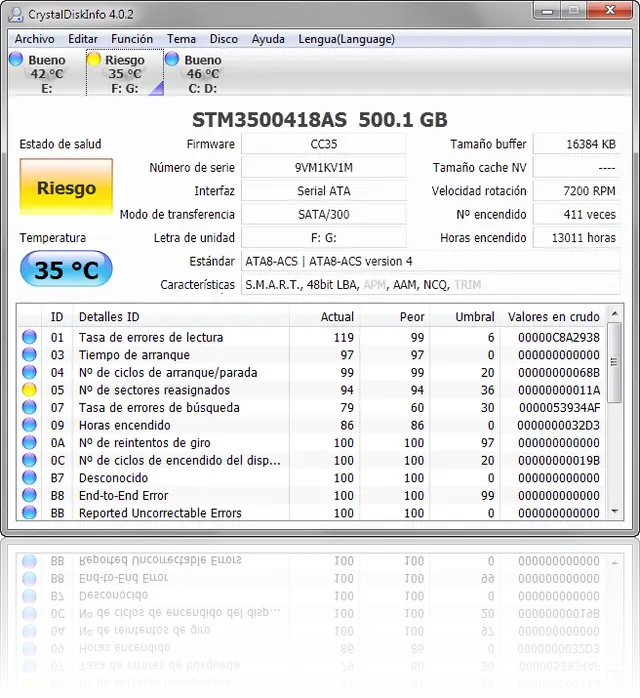Image resolution: width=640 pixels, height=698 pixels.
Task: Open the Lengua(Language) menu
Action: tap(346, 39)
